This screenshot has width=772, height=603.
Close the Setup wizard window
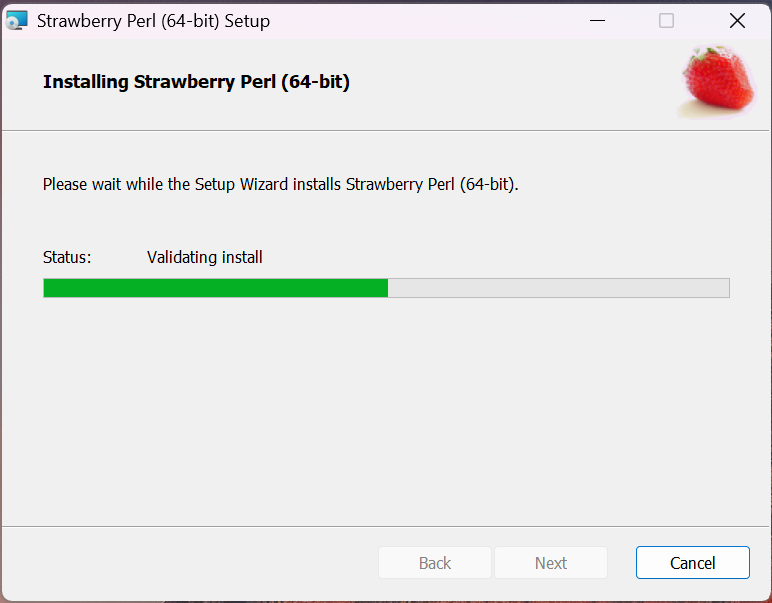coord(737,20)
